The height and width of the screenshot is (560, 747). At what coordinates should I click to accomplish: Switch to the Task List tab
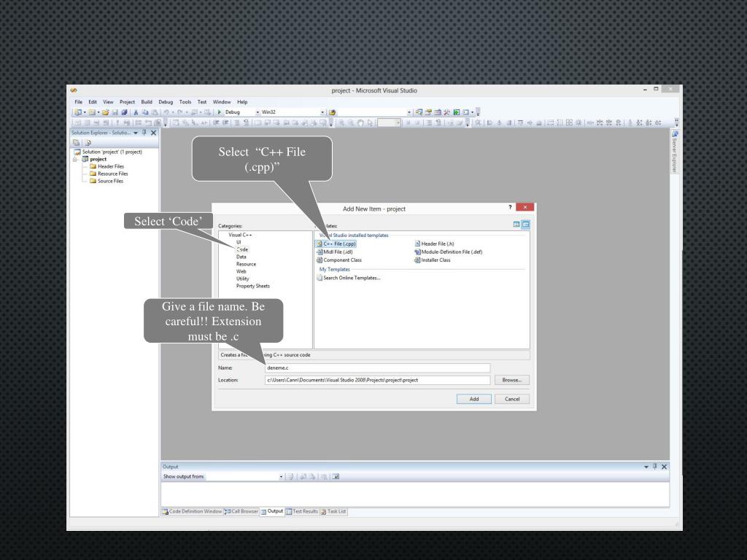333,511
